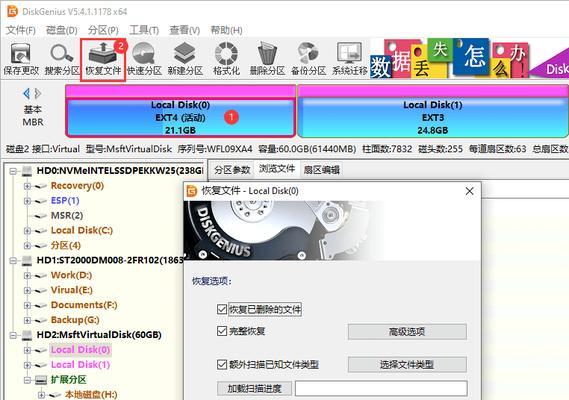The height and width of the screenshot is (400, 569).
Task: Click the 保存更改 save changes icon
Action: (x=21, y=59)
